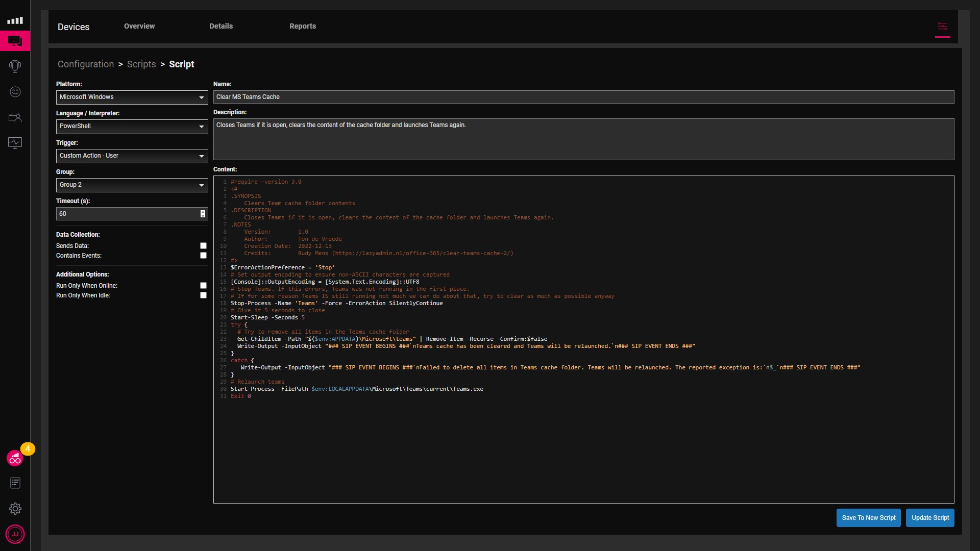This screenshot has width=980, height=551.
Task: Click the [Console]::OutputEncoding code line
Action: click(x=325, y=282)
